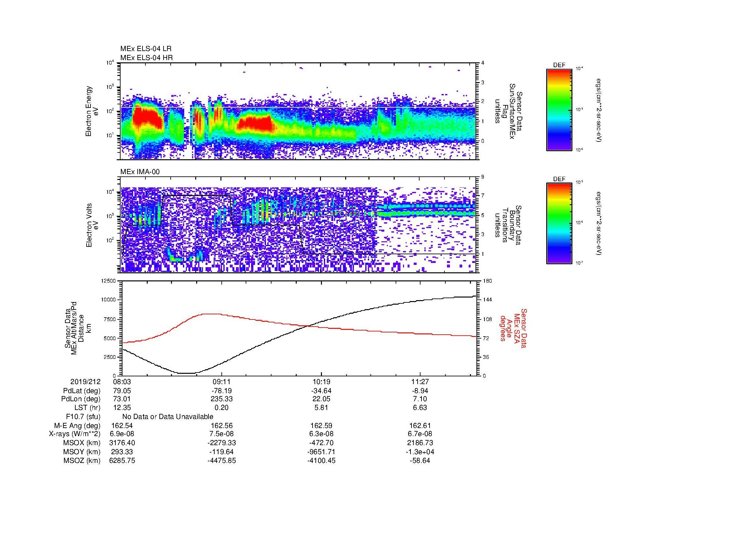Screen dimensions: 756x534
Task: Click the 180 SZA axis tick
Action: 487,281
